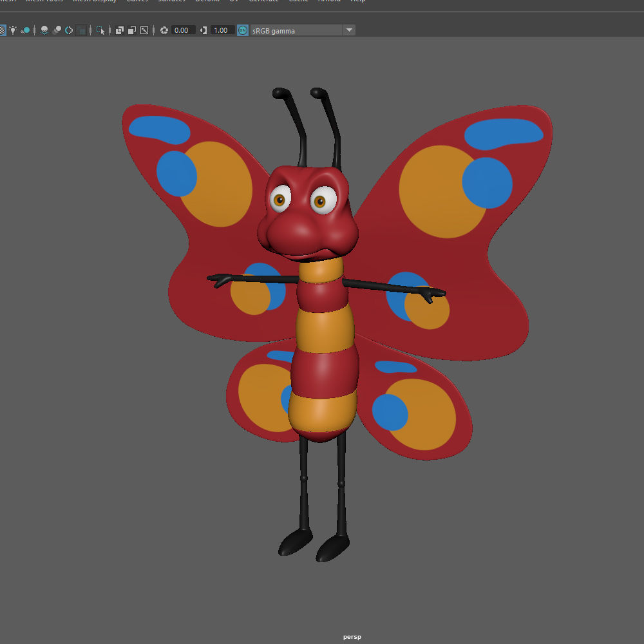Viewport: 644px width, 644px height.
Task: Click the gamma icon
Action: click(x=204, y=30)
